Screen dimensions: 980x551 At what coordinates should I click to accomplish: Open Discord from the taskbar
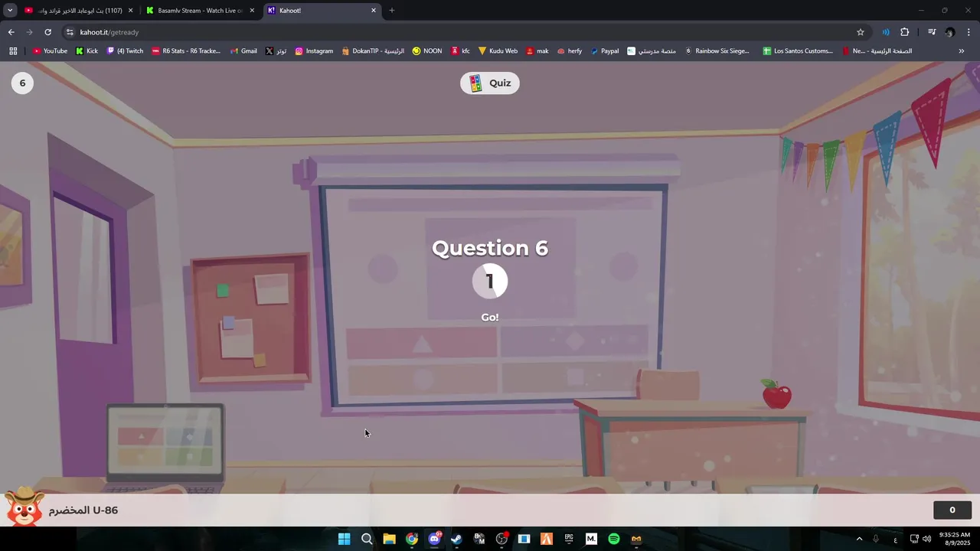tap(434, 539)
